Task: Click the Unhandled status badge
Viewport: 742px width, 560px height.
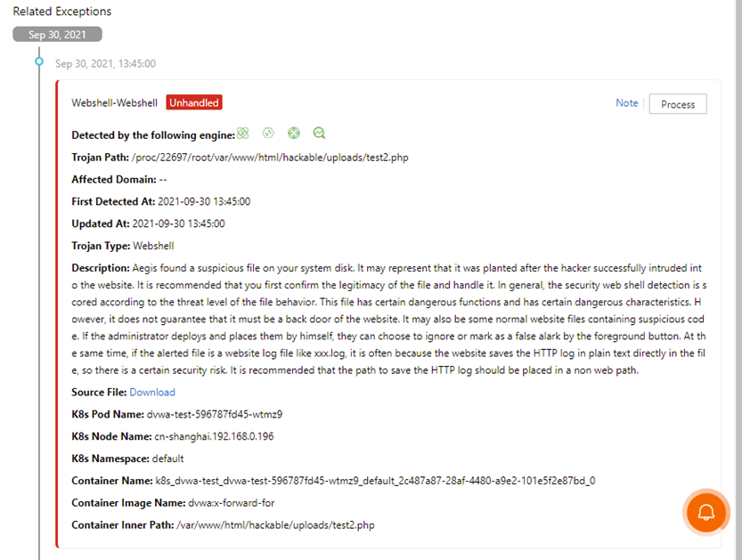Action: (194, 102)
